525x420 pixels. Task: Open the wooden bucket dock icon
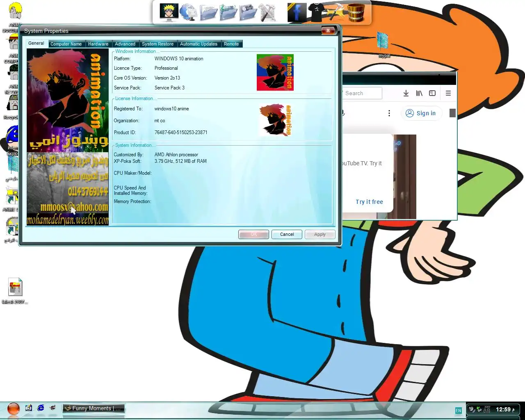356,12
